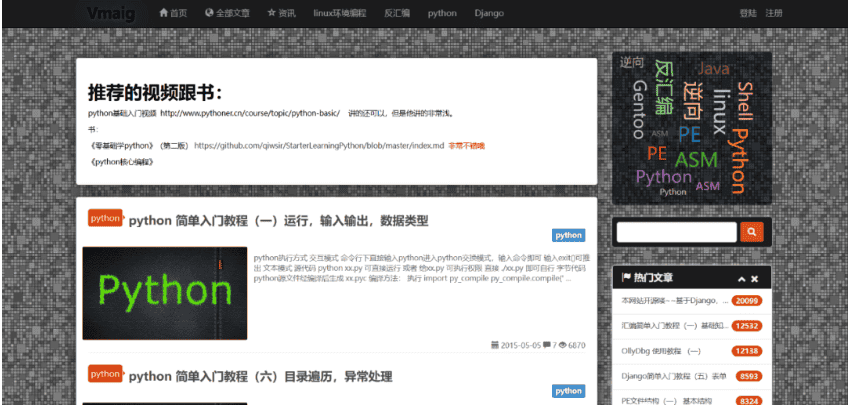Image resolution: width=850 pixels, height=405 pixels.
Task: Click the Vmaig site logo
Action: 109,13
